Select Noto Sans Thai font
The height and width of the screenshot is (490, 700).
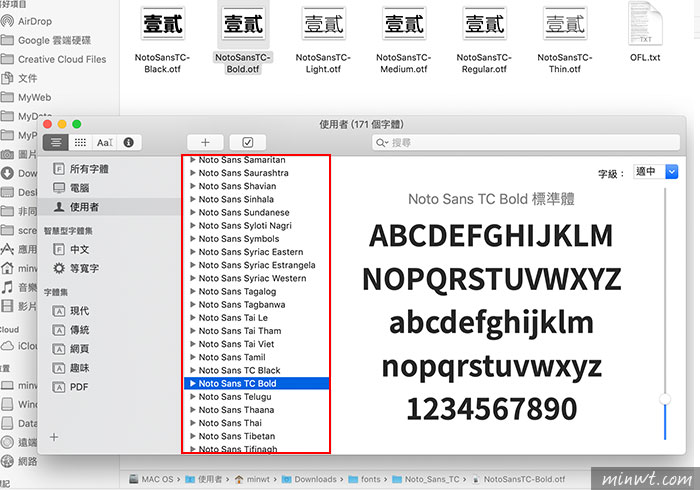click(x=230, y=423)
